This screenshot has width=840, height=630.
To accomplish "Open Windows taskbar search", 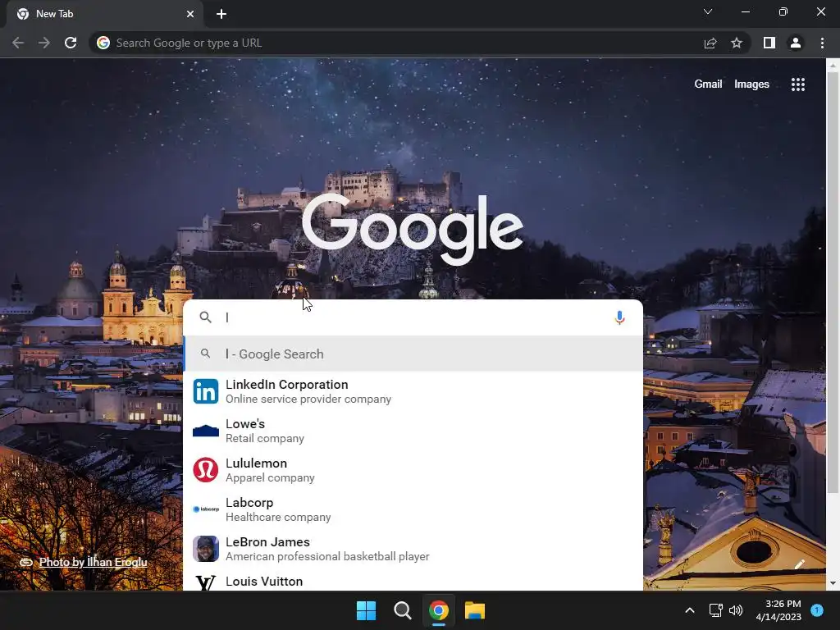I will click(402, 610).
